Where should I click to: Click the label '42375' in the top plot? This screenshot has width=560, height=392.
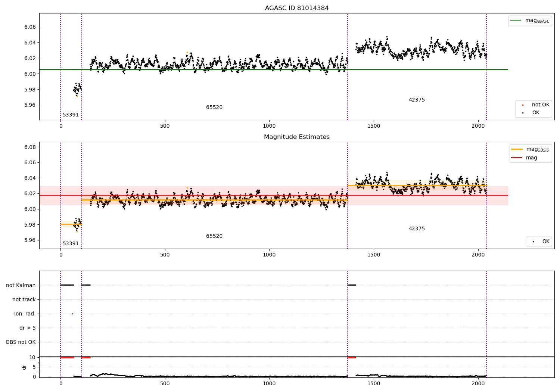click(417, 100)
